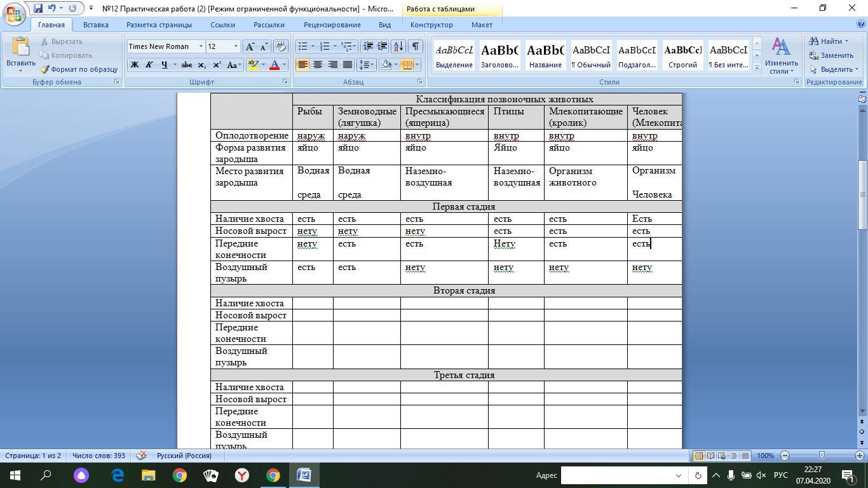Click the Format Painter (Формат по образцу) button
Image resolution: width=868 pixels, height=488 pixels.
pos(79,69)
